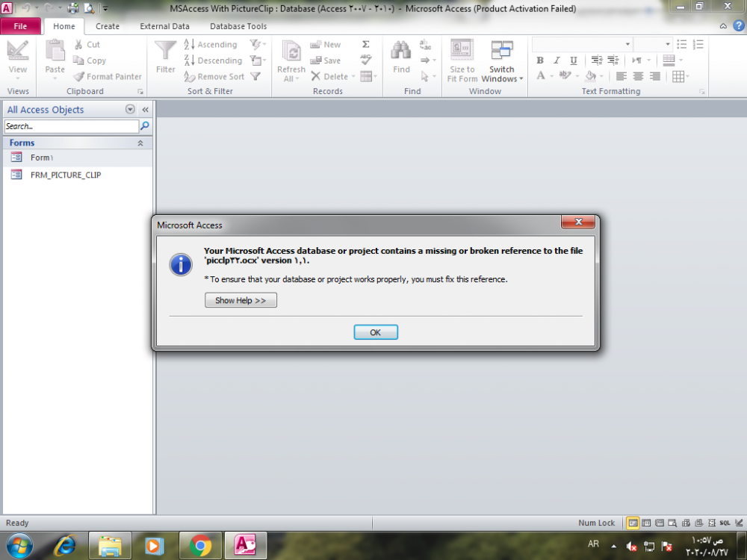Viewport: 747px width, 560px height.
Task: Open Internet Explorer from the taskbar
Action: pyautogui.click(x=65, y=545)
